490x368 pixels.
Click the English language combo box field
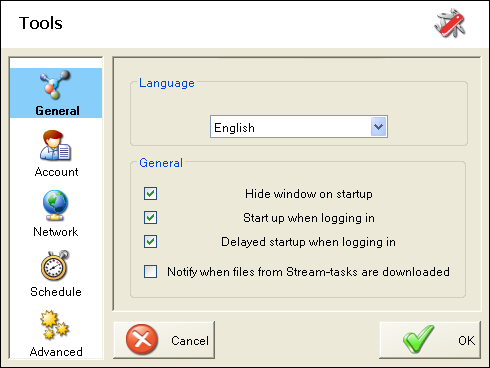(299, 127)
